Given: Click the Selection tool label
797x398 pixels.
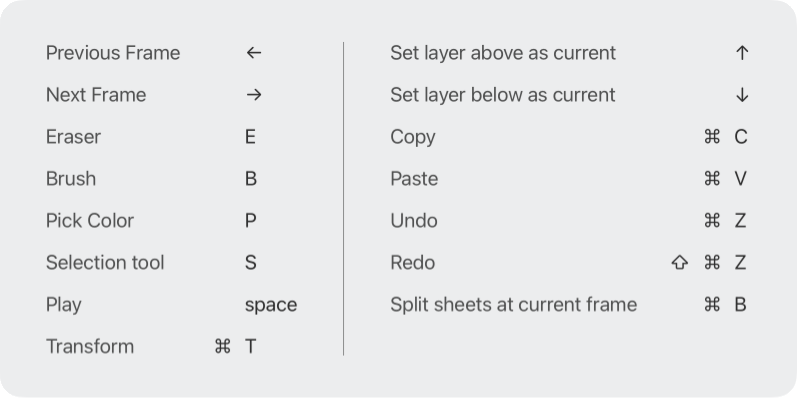Looking at the screenshot, I should pyautogui.click(x=105, y=262).
